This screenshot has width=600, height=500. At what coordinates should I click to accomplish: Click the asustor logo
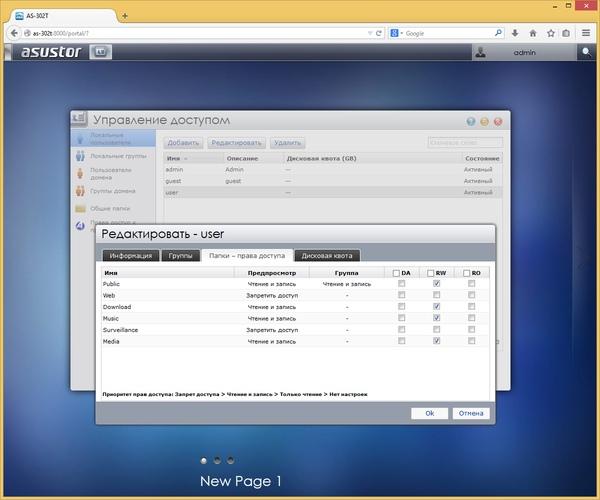[51, 52]
